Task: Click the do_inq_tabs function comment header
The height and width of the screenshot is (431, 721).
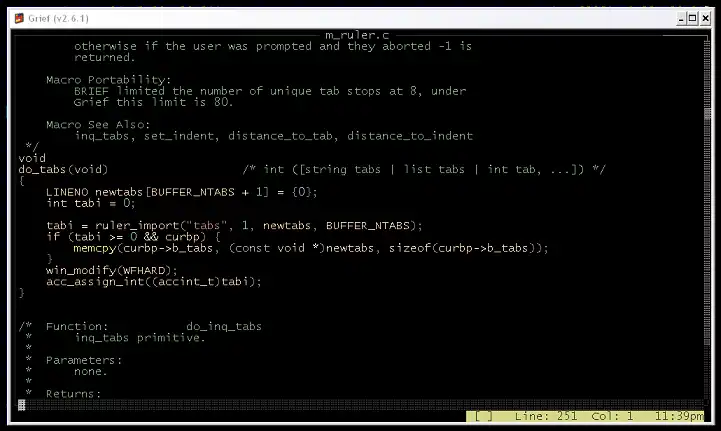Action: [x=140, y=326]
